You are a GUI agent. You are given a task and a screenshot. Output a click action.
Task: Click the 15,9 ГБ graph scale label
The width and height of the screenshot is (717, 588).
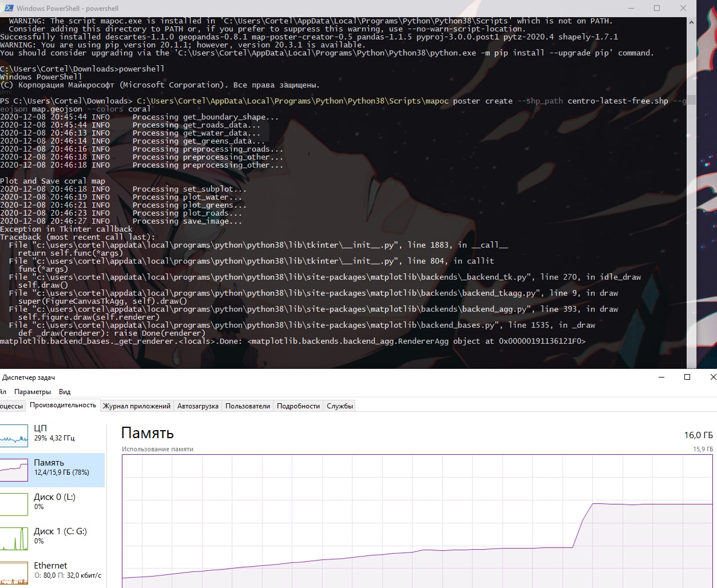click(x=703, y=449)
